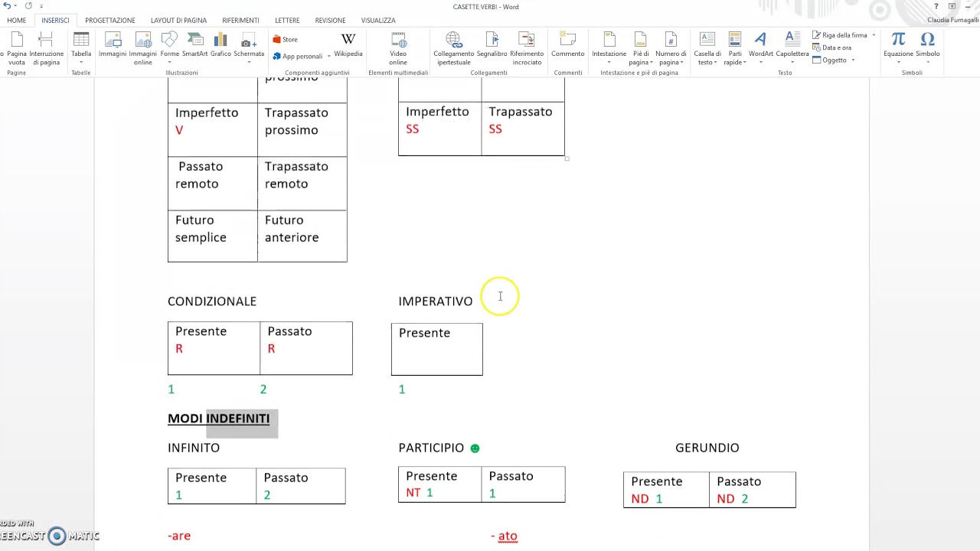Switch to the HOME tab
This screenshot has width=980, height=551.
click(16, 21)
